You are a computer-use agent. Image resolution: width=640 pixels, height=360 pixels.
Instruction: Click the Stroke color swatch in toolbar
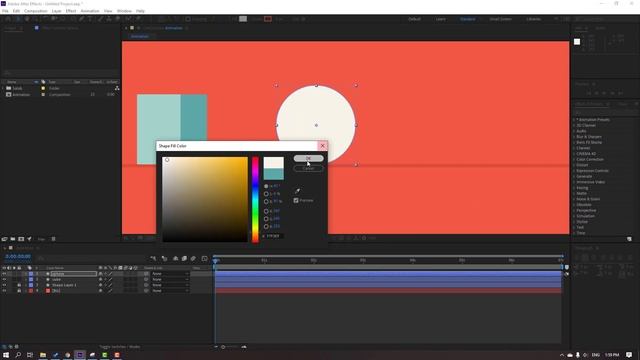tap(268, 19)
